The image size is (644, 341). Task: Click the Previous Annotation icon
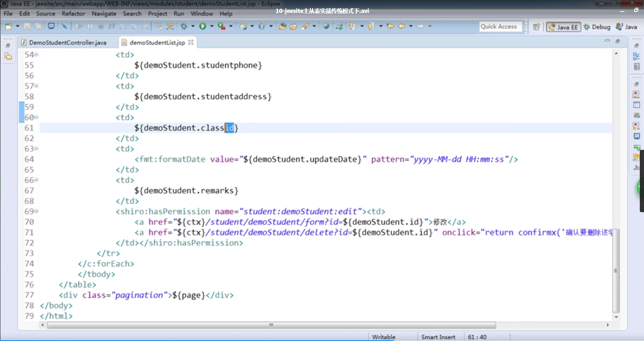[371, 26]
